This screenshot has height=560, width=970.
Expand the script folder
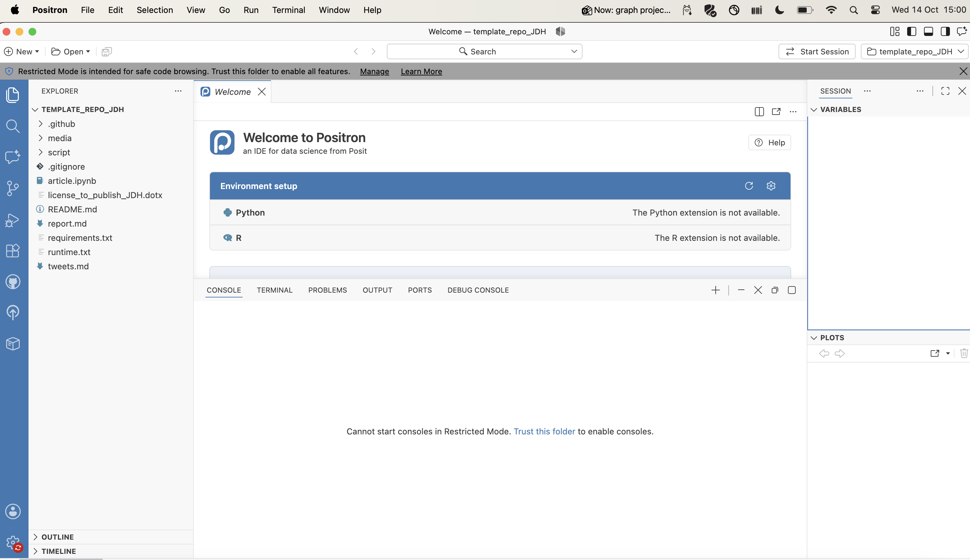(110, 152)
